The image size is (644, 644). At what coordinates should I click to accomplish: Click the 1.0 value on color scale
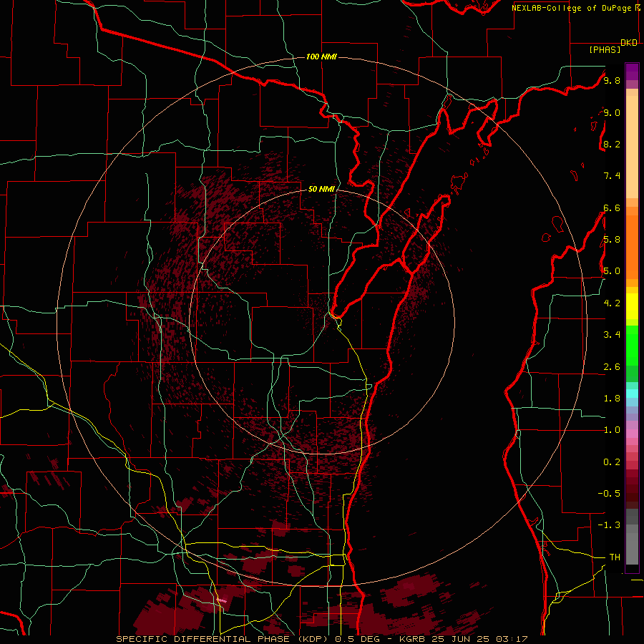(612, 430)
